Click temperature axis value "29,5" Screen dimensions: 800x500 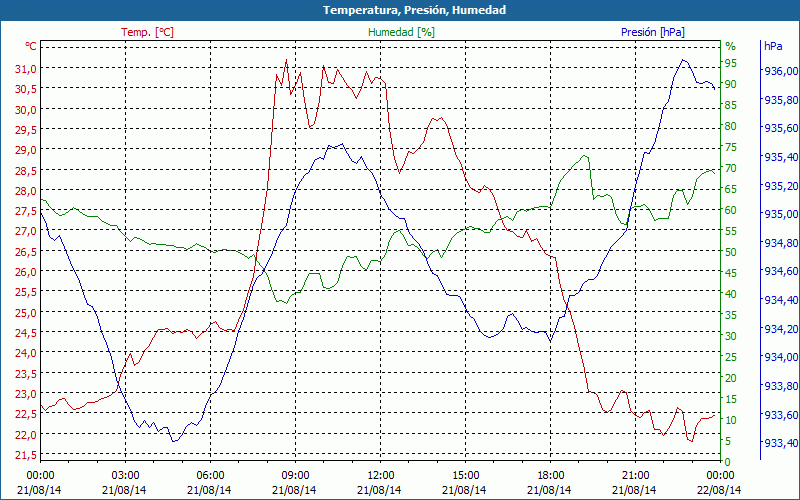tap(24, 130)
